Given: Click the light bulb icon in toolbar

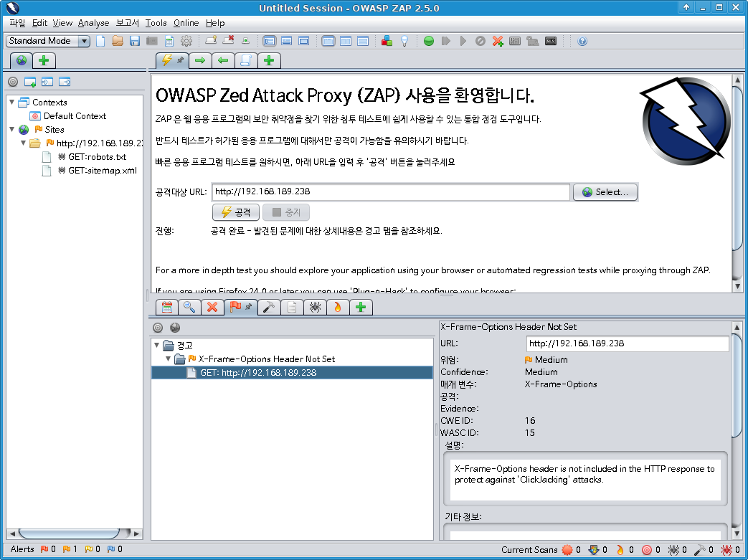Looking at the screenshot, I should 404,41.
